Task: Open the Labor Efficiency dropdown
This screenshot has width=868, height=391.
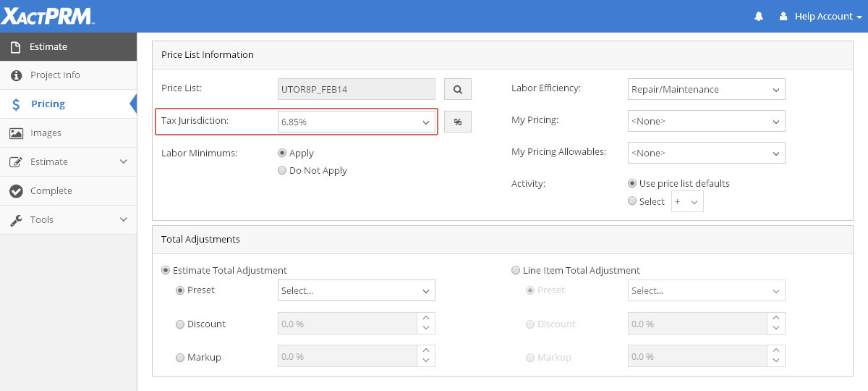Action: click(x=706, y=90)
